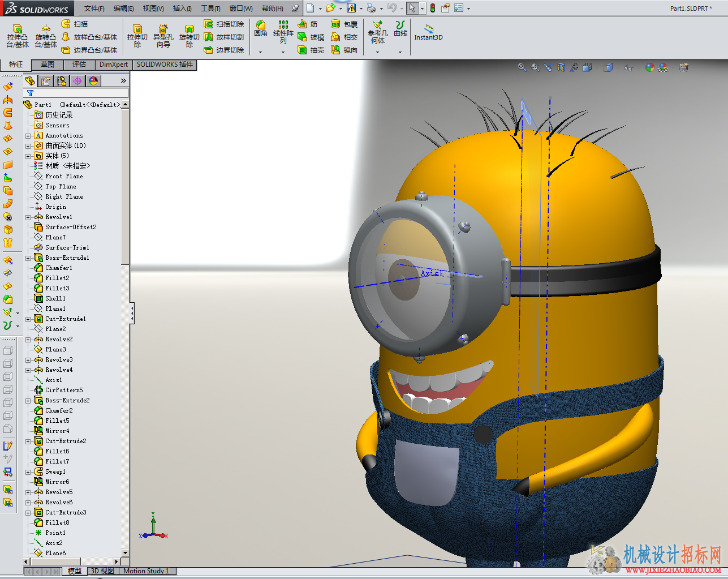
Task: Select the Extruded Boss/Base tool (拉伸凸台/基体)
Action: 18,36
